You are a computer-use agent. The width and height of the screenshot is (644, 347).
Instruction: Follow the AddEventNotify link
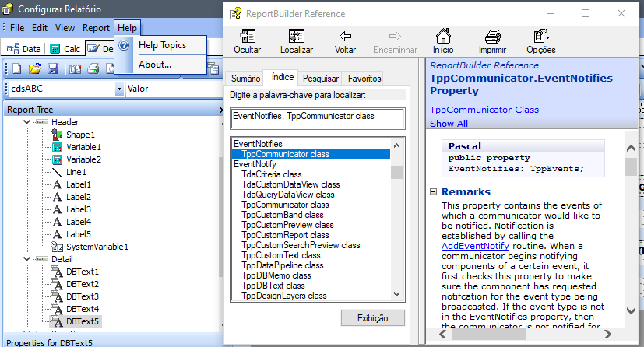[464, 245]
